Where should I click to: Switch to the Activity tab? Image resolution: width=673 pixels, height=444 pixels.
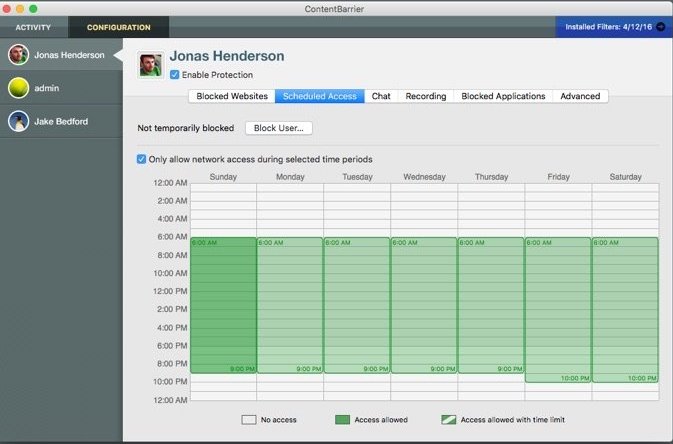33,27
